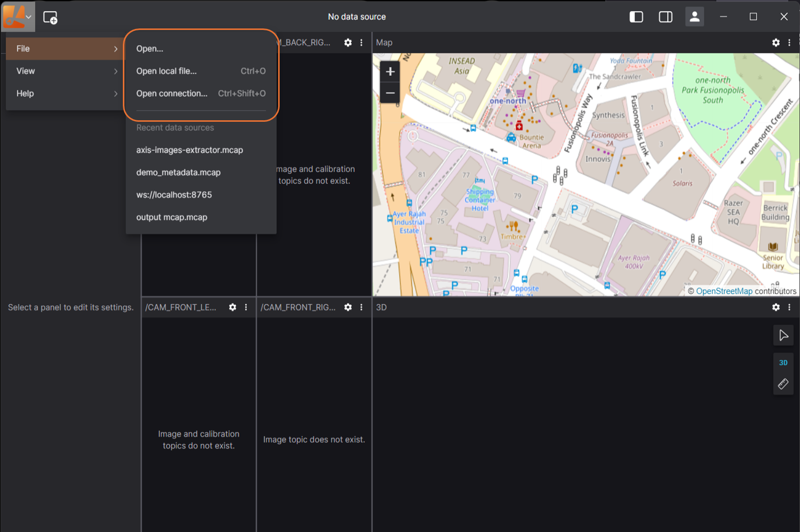Expand the File menu

click(65, 49)
